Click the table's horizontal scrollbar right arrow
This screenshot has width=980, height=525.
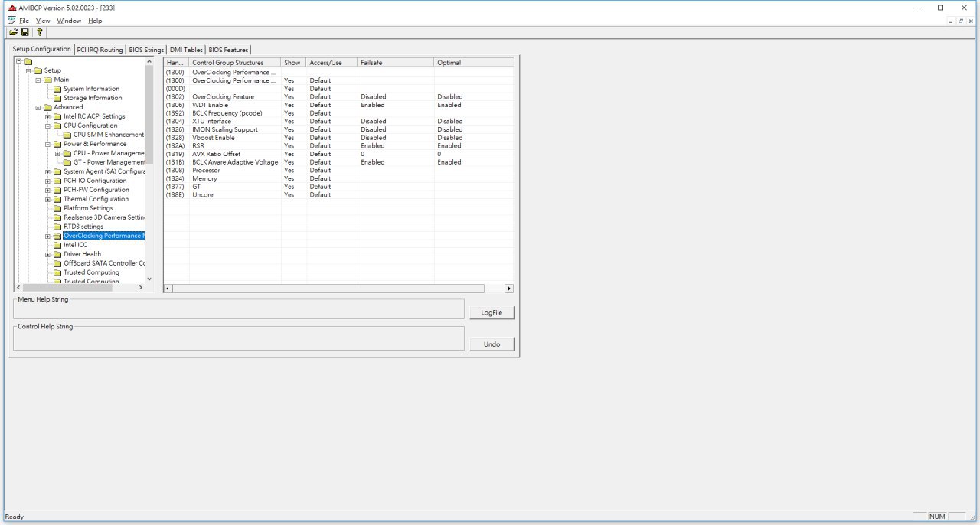509,289
